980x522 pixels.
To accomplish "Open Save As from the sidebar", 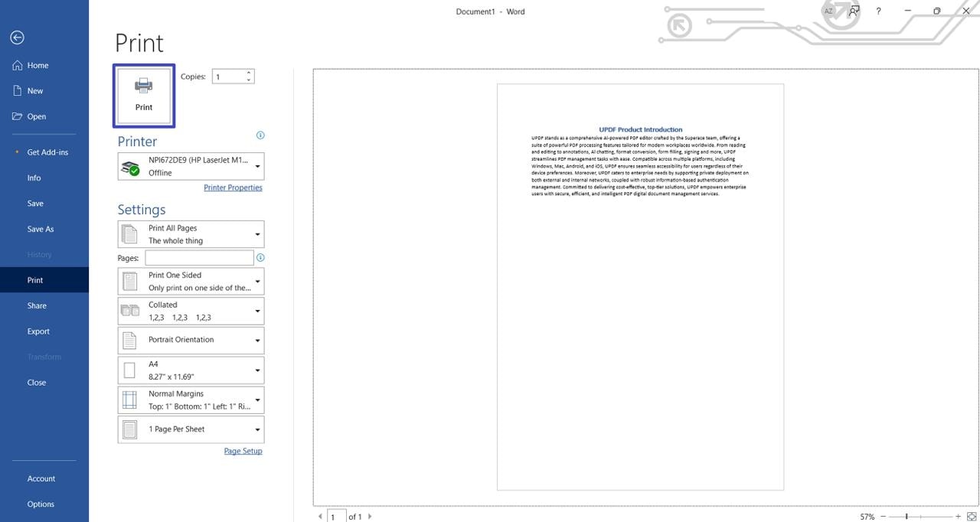I will click(x=41, y=229).
